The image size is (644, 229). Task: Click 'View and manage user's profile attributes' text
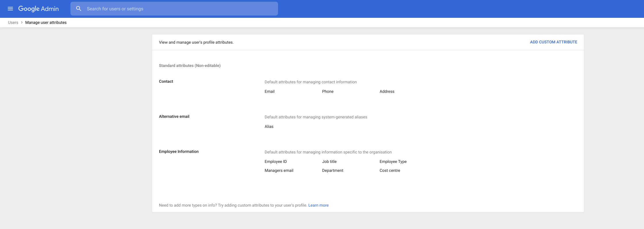coord(196,42)
